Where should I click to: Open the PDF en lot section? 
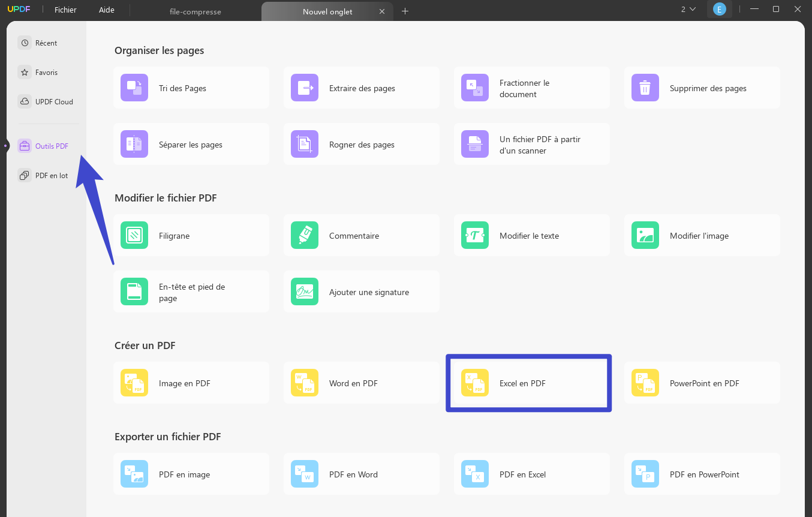point(51,175)
